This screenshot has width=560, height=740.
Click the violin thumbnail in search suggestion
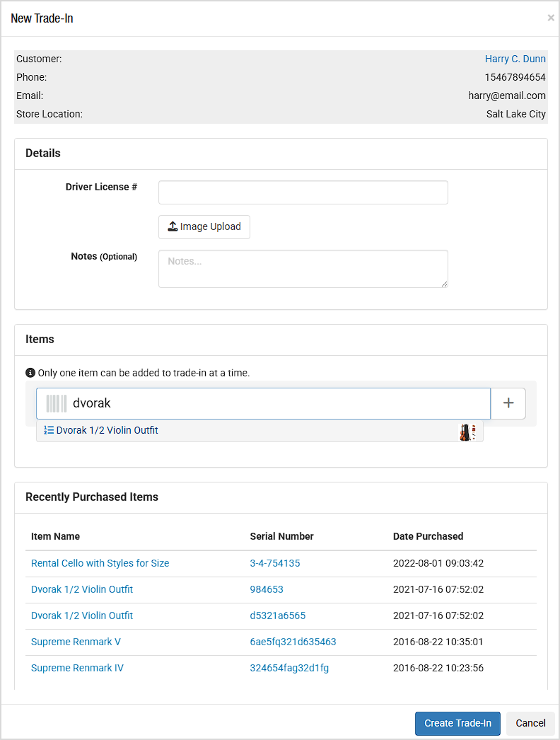click(465, 432)
